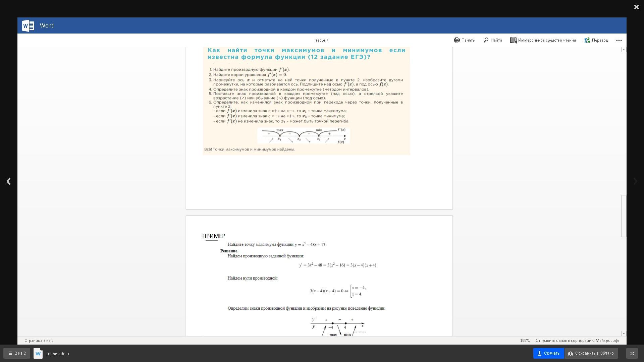Click the printer icon for Печать
The width and height of the screenshot is (644, 362).
[x=457, y=40]
